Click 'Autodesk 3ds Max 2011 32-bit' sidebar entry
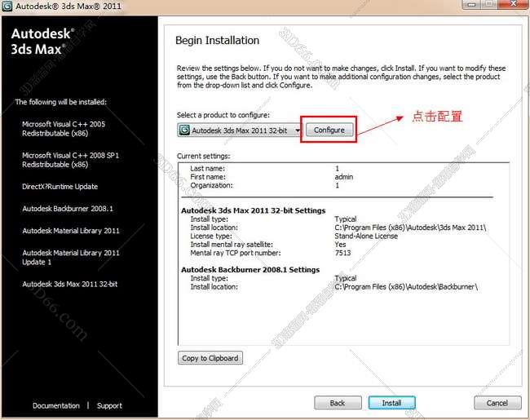Screen dimensions: 530x420 [70, 284]
